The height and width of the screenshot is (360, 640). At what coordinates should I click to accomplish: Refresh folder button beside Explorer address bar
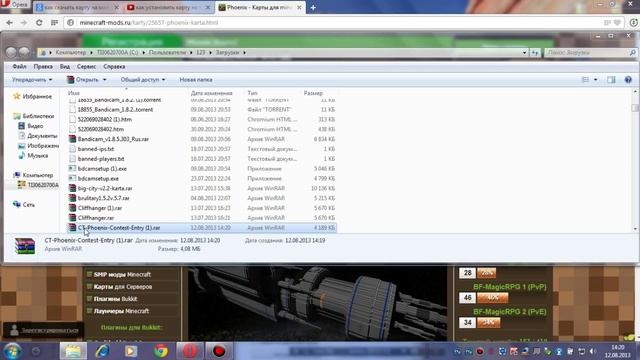(x=535, y=52)
